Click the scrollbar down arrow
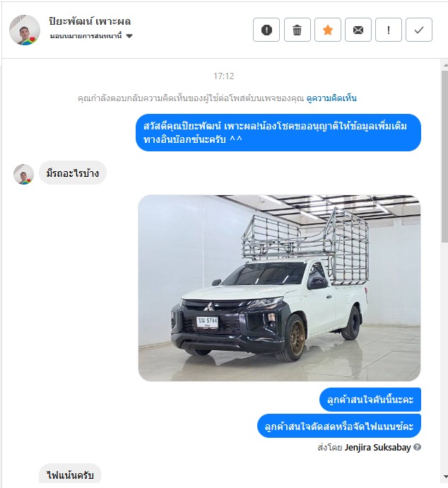448x488 pixels. [x=445, y=477]
